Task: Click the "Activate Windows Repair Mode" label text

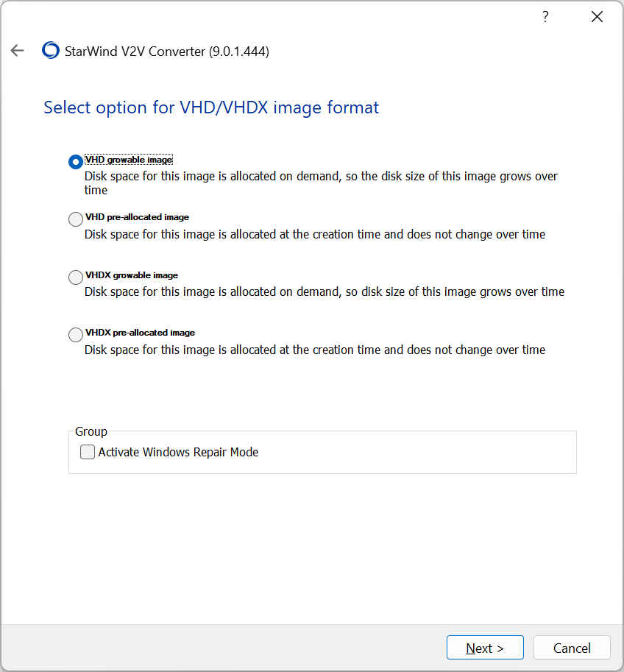Action: coord(178,452)
